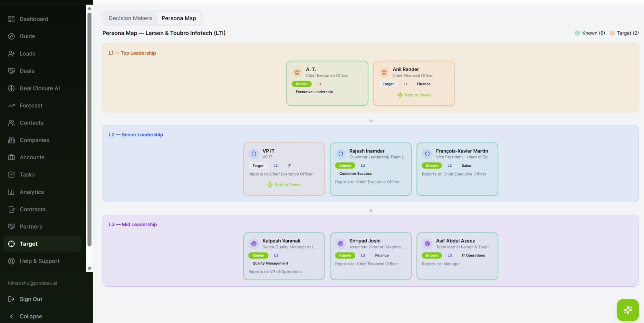The height and width of the screenshot is (323, 644).
Task: Toggle the Target (2) legend filter
Action: 624,33
